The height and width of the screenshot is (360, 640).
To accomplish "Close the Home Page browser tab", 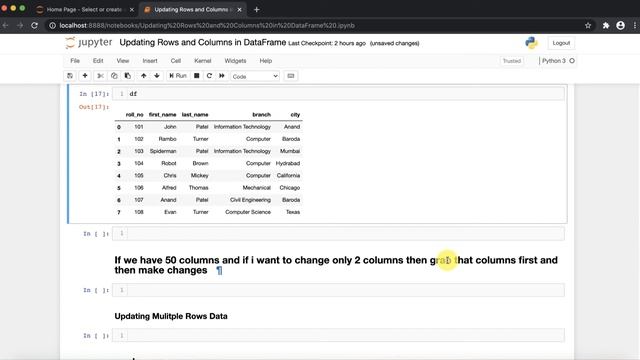I will point(131,9).
